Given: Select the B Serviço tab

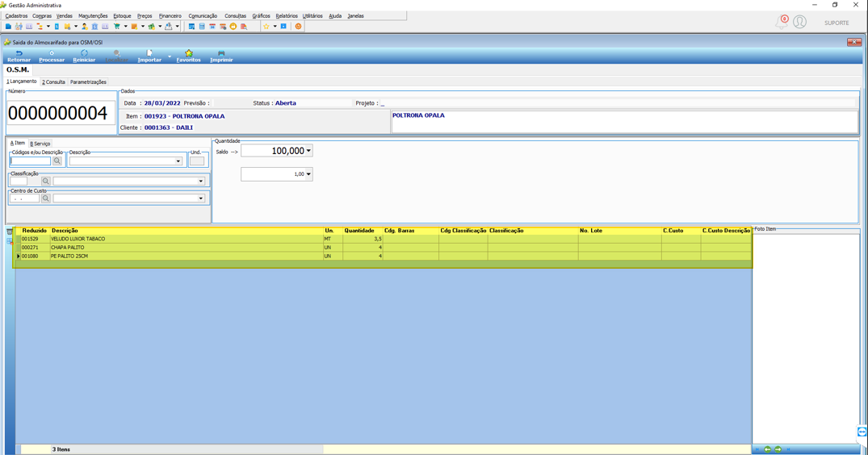Looking at the screenshot, I should point(40,143).
